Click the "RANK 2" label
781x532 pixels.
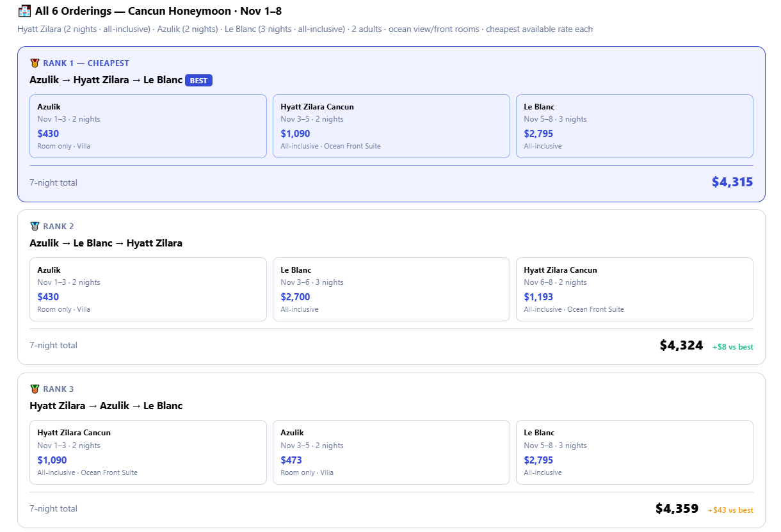pyautogui.click(x=58, y=226)
